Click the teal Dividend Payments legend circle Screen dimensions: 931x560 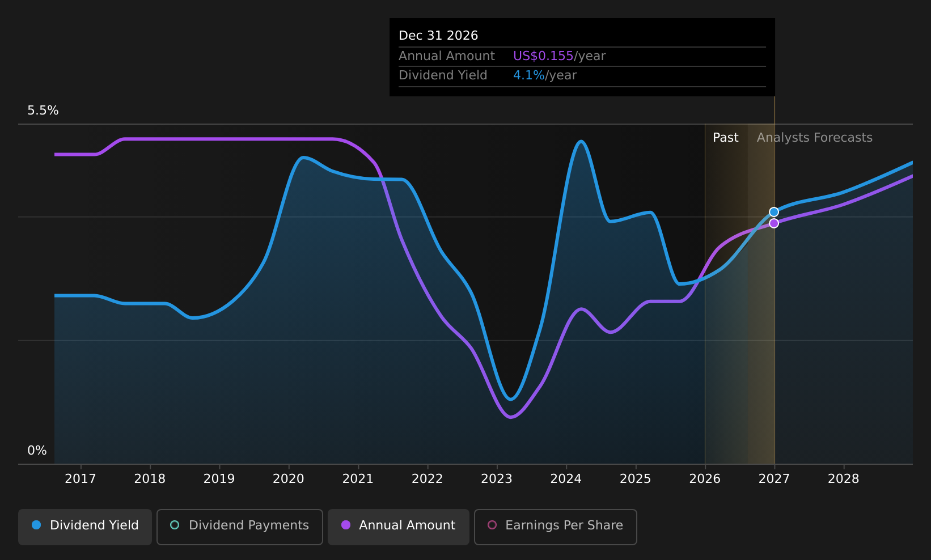pyautogui.click(x=175, y=525)
